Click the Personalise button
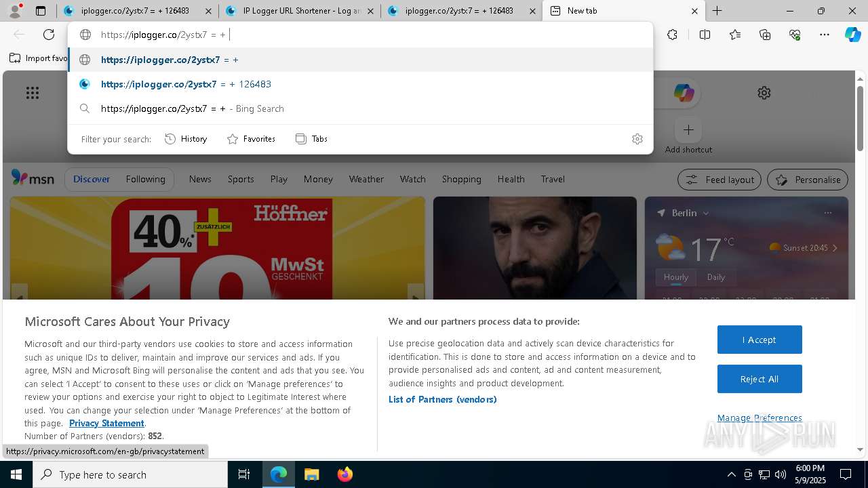This screenshot has height=488, width=868. (x=808, y=180)
